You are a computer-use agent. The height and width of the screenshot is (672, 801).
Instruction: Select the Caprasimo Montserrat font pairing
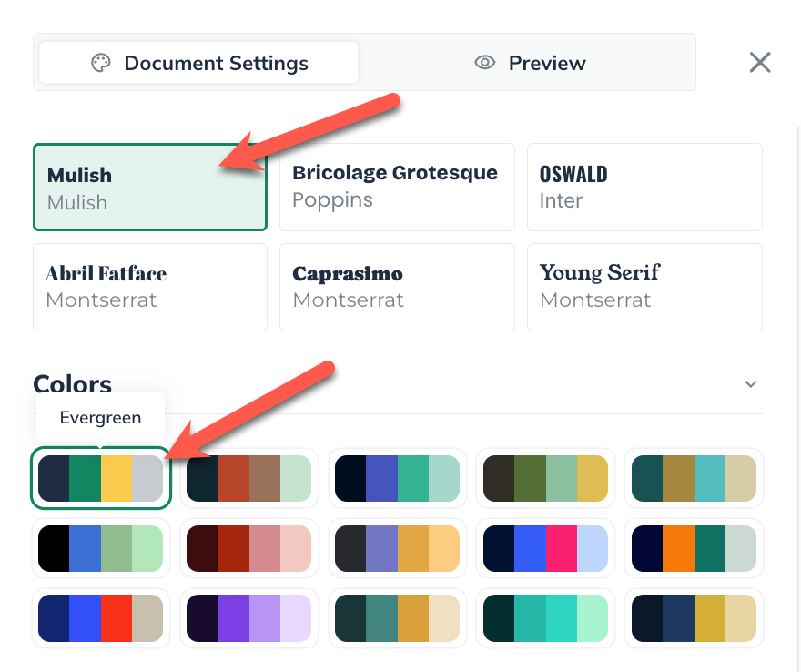[397, 287]
